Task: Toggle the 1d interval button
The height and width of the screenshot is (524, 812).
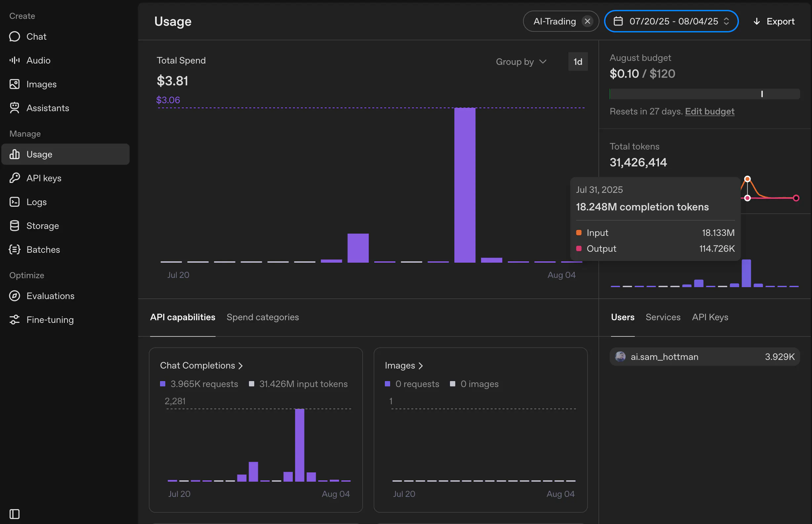Action: [578, 62]
